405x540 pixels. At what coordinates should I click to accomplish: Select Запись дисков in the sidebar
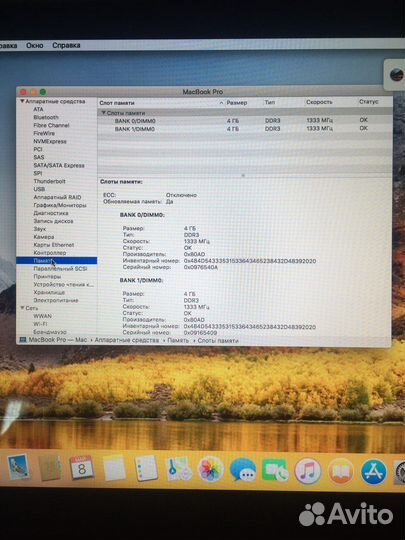pos(53,221)
